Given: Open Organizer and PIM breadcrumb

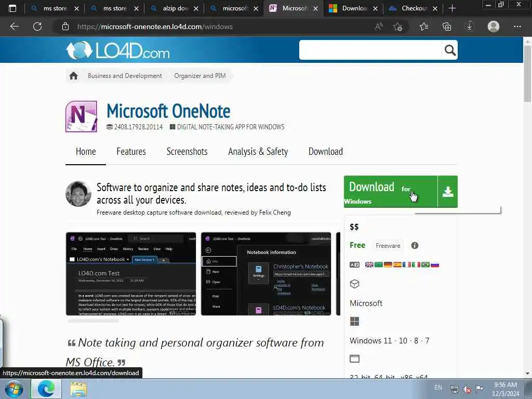Looking at the screenshot, I should point(200,76).
